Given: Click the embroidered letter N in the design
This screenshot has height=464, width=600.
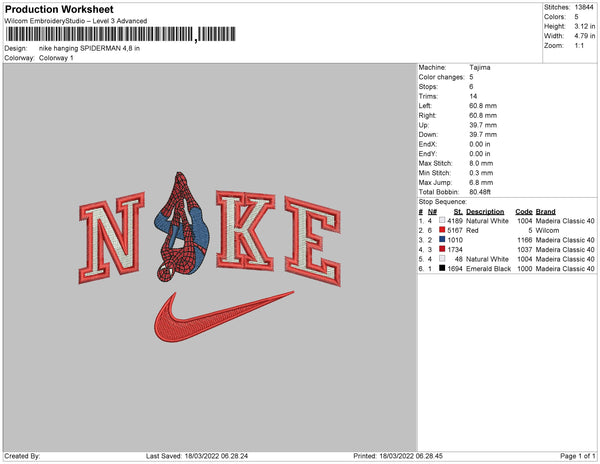Looking at the screenshot, I should coord(112,237).
